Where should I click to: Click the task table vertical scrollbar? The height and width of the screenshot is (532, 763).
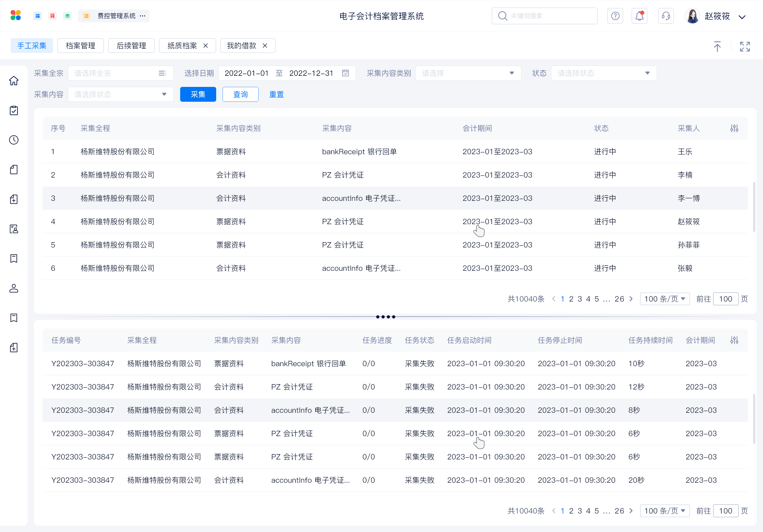click(x=754, y=418)
